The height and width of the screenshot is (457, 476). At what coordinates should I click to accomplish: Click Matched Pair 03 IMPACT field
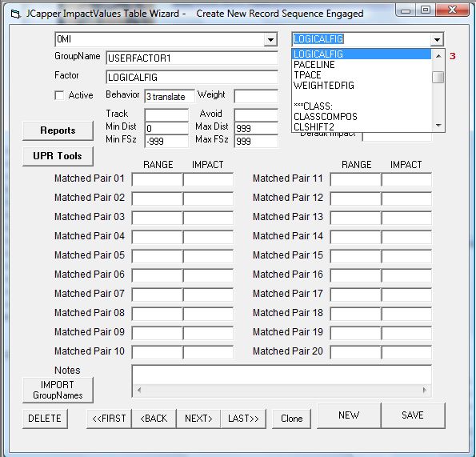[208, 218]
